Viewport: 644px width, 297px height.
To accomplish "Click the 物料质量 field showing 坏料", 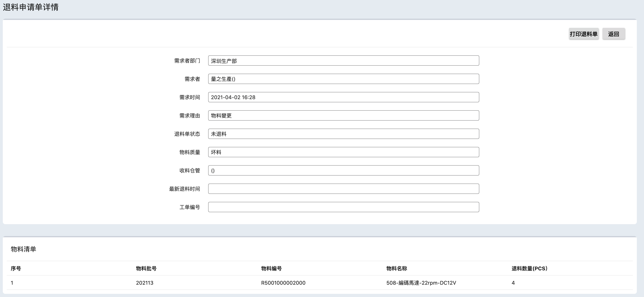I will (x=344, y=152).
